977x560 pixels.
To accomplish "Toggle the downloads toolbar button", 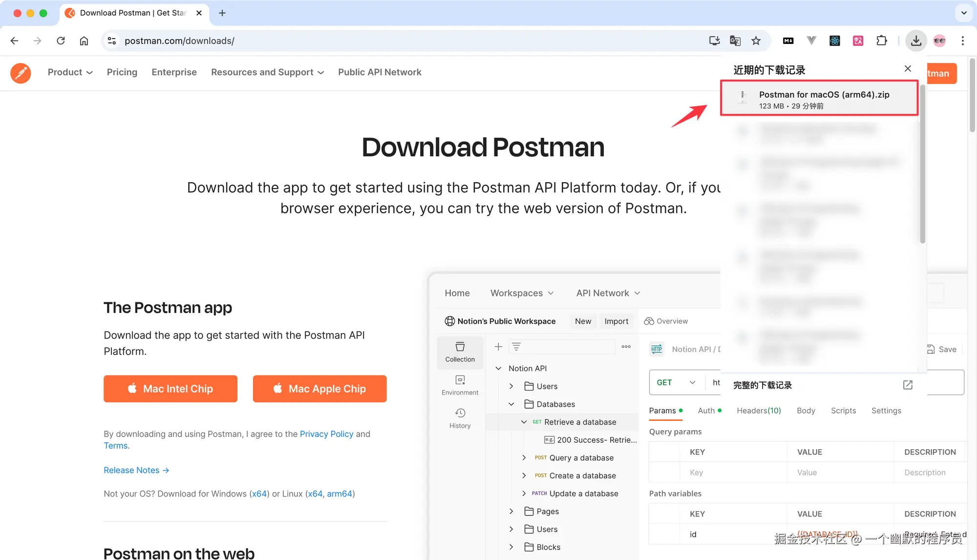I will pos(916,41).
